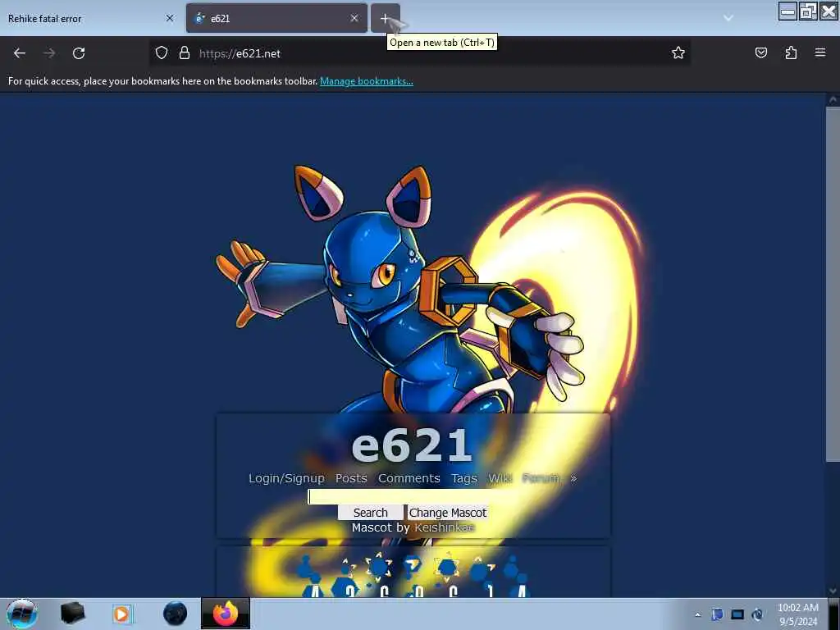The width and height of the screenshot is (840, 630).
Task: Go back with the back arrow
Action: point(20,53)
